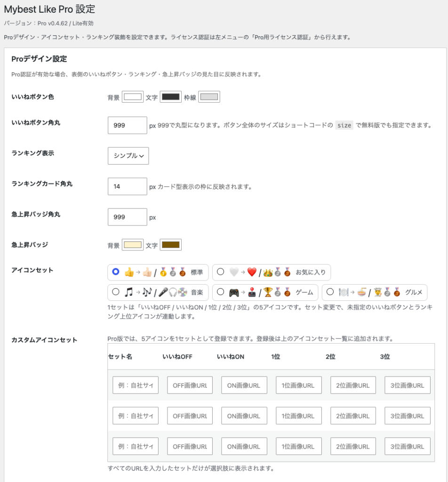
Task: Click the joystick icon in ゲーム set
Action: 252,292
